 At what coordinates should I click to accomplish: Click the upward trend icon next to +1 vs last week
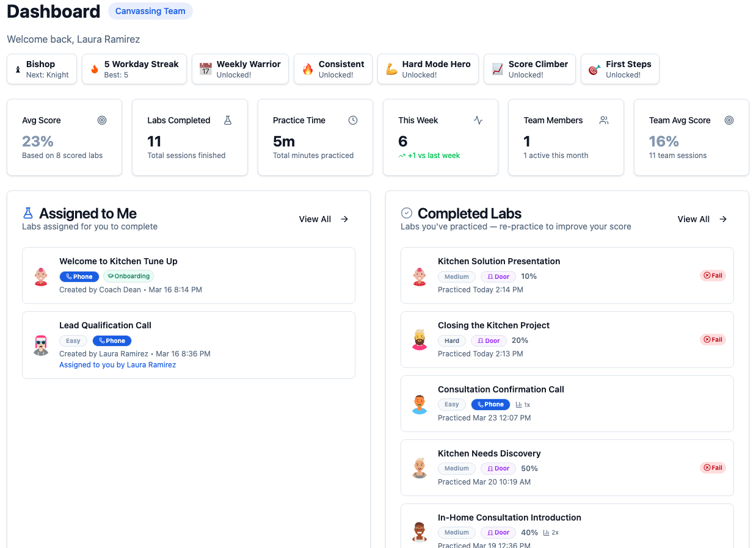(x=402, y=156)
